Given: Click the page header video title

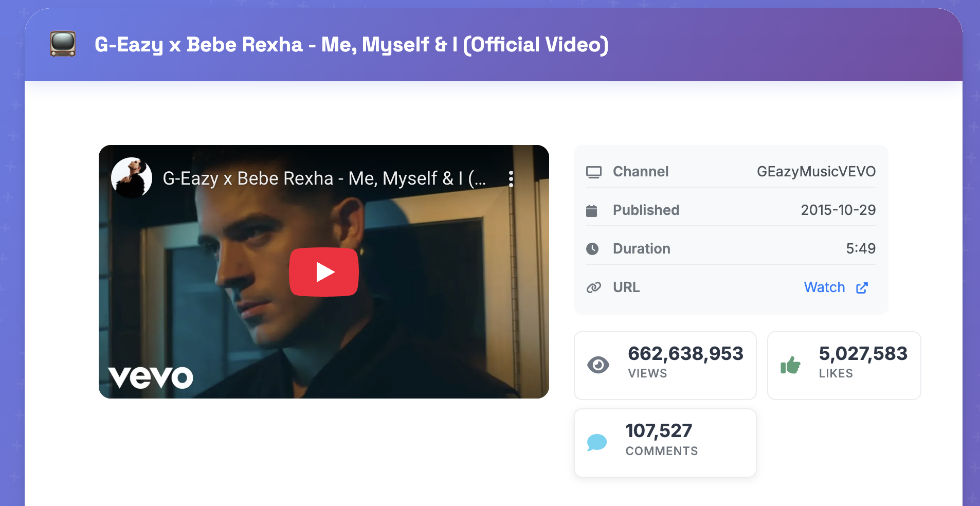Looking at the screenshot, I should [351, 45].
